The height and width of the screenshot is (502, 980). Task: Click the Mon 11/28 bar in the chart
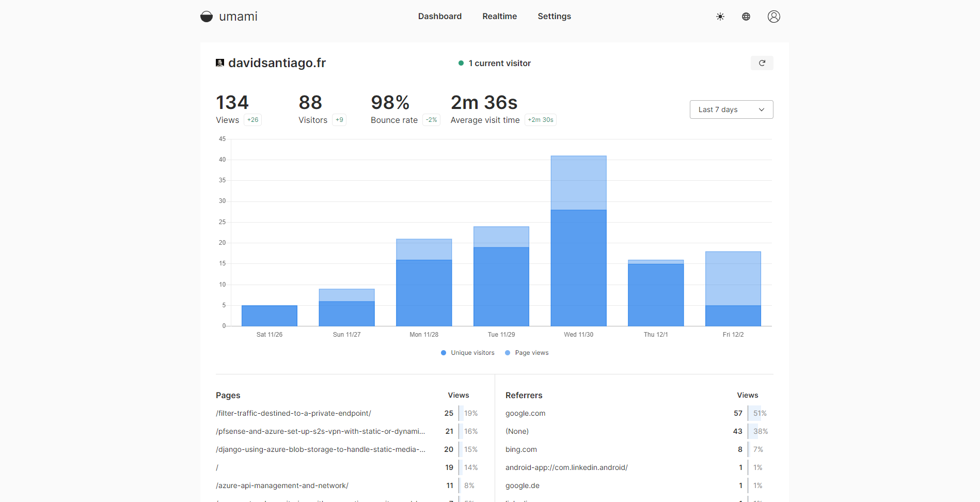pyautogui.click(x=424, y=283)
